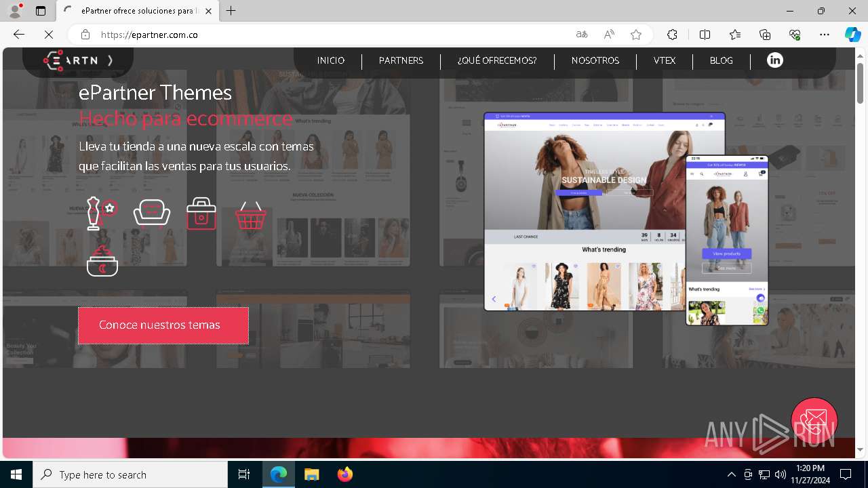
Task: Open Firefox from taskbar
Action: [x=344, y=474]
